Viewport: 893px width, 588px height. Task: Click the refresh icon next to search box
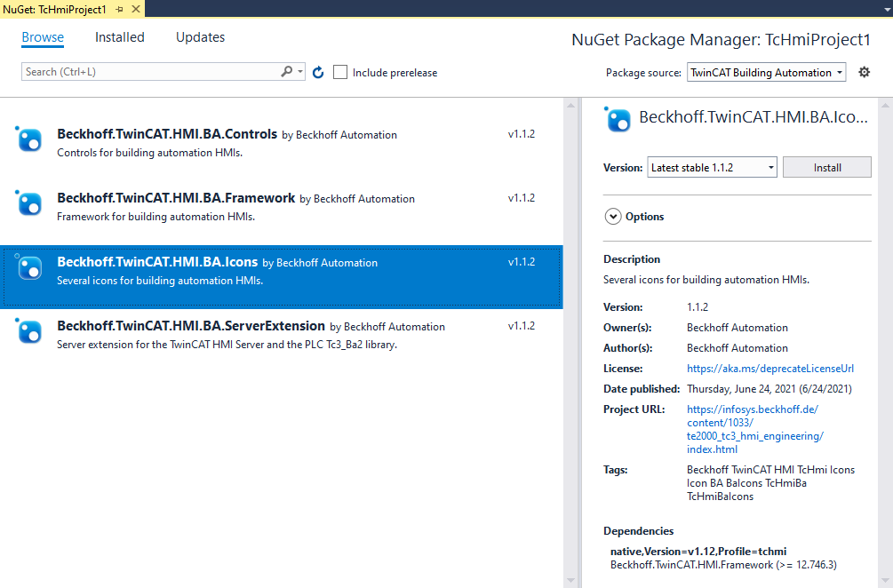[318, 72]
